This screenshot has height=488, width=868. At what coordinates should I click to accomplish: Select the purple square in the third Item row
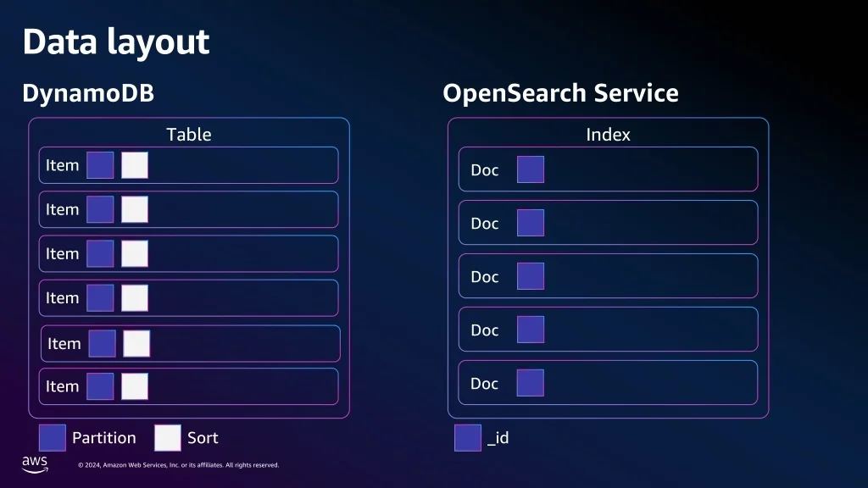(100, 253)
